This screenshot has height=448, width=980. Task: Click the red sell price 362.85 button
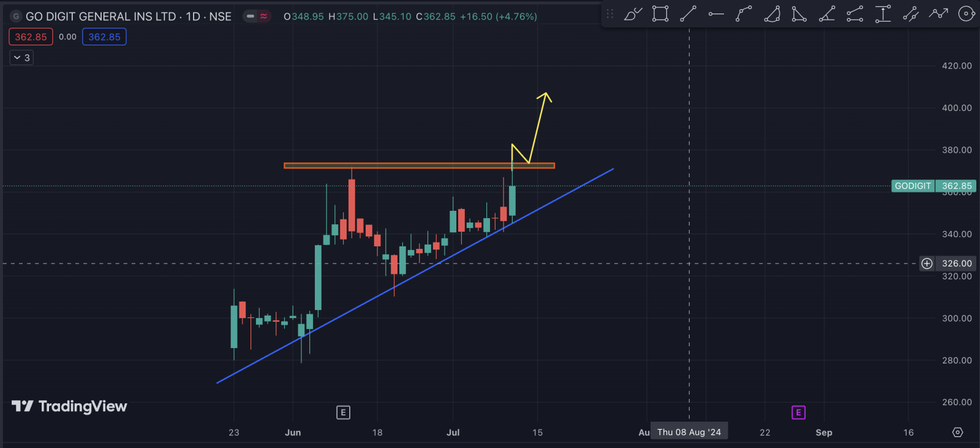[x=31, y=37]
